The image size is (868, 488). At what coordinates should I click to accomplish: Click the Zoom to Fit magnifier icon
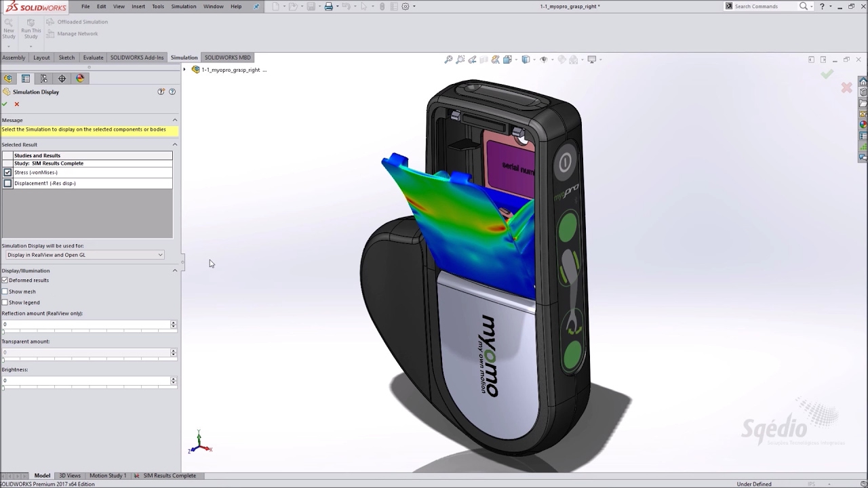pyautogui.click(x=448, y=60)
